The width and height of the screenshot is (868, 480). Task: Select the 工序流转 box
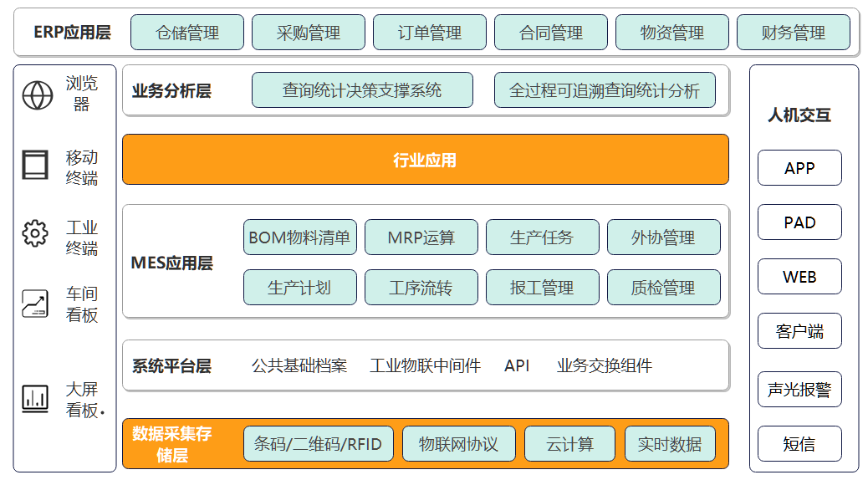421,288
